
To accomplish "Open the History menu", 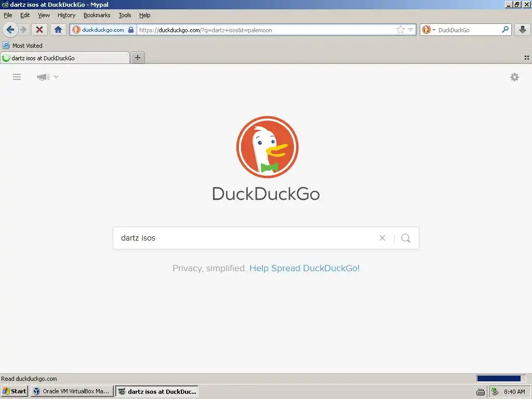I will pos(66,15).
